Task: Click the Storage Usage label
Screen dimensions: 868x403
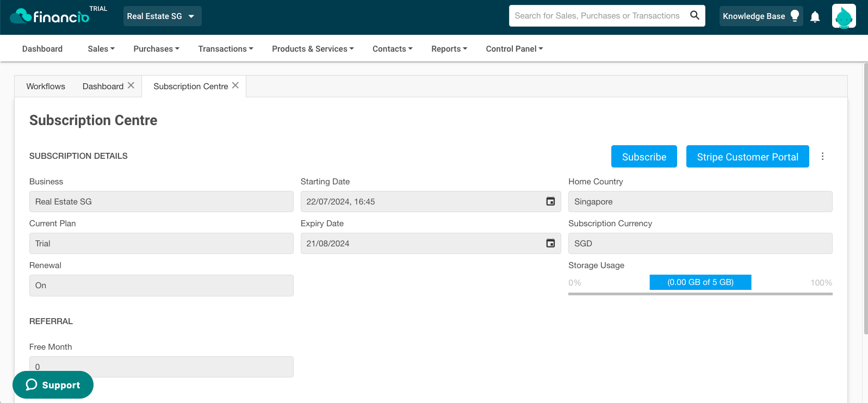Action: (x=596, y=265)
